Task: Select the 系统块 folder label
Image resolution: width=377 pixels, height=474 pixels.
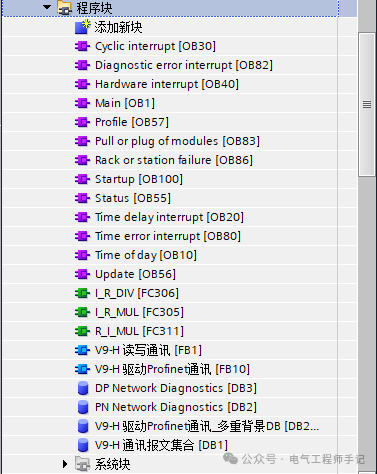Action: click(112, 464)
